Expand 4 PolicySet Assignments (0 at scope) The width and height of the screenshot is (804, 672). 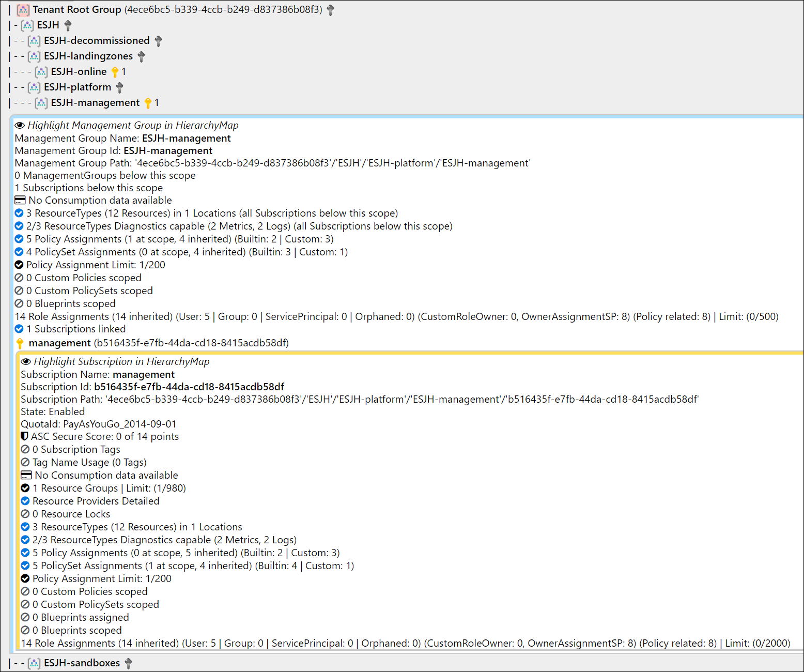181,252
